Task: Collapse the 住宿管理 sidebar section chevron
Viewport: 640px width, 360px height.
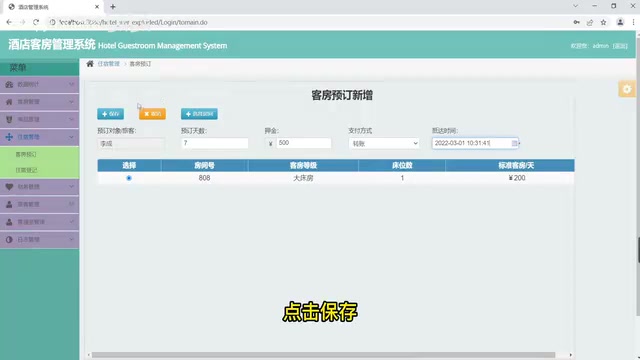Action: pyautogui.click(x=71, y=137)
